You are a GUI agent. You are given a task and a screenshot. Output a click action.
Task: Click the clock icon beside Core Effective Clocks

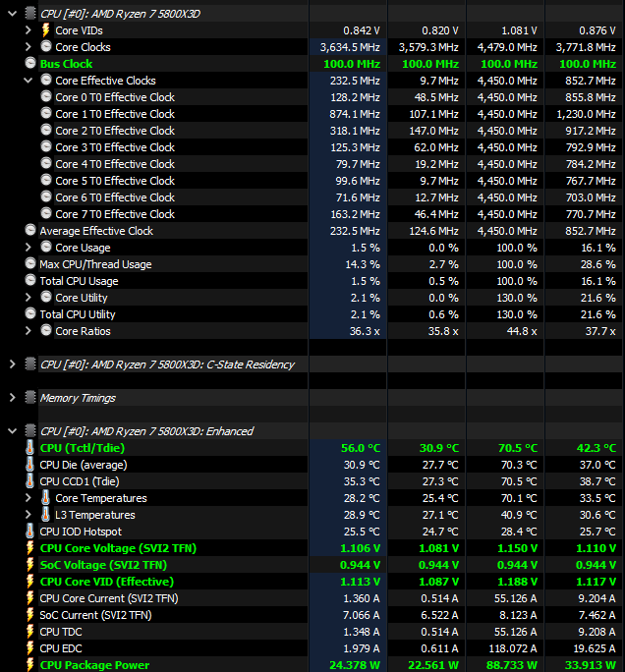point(46,80)
